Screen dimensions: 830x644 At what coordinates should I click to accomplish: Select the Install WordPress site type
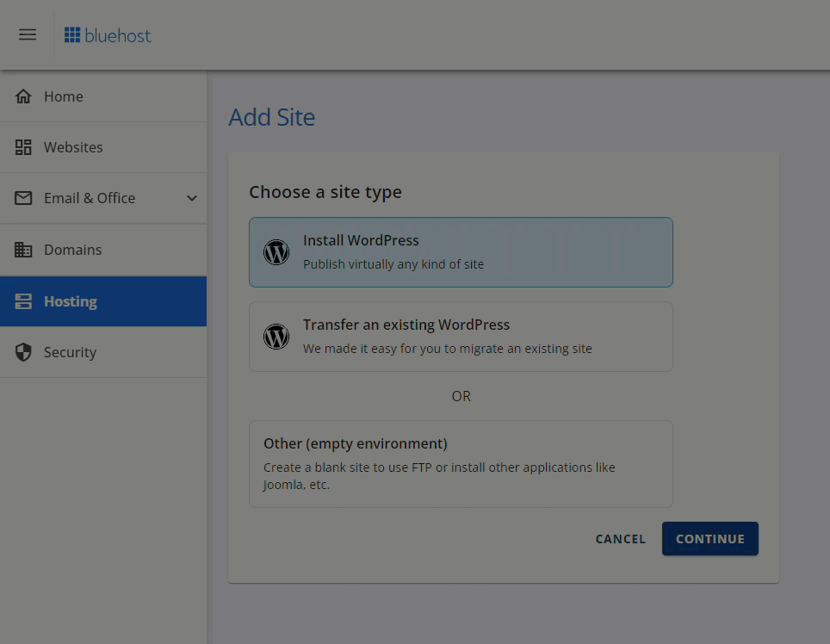point(461,252)
